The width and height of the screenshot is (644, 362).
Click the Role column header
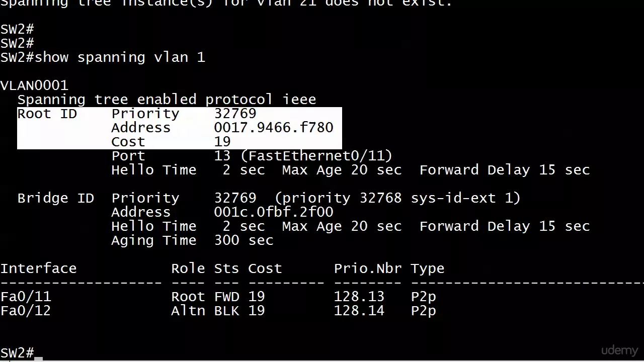tap(188, 268)
